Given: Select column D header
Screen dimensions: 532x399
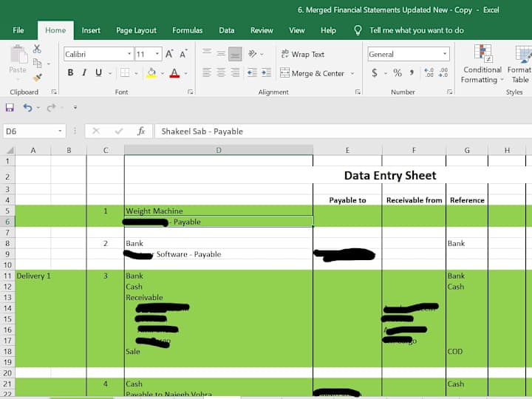Looking at the screenshot, I should coord(219,150).
